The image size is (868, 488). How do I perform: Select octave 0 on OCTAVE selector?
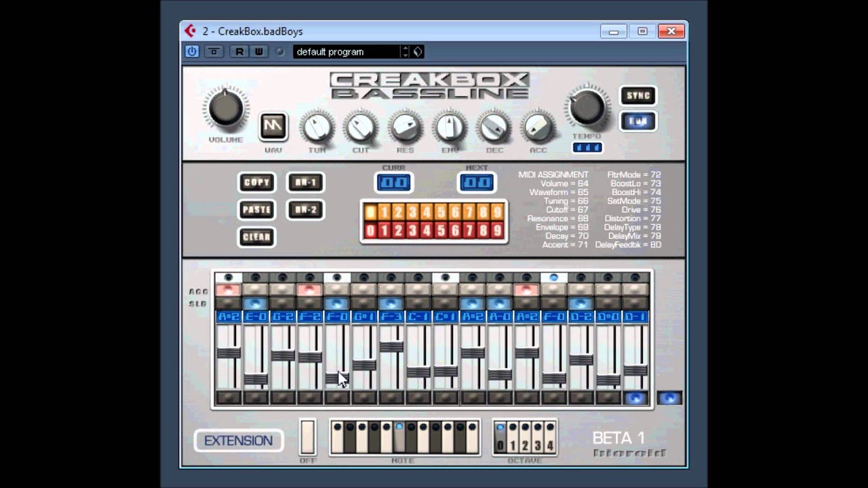pos(500,437)
